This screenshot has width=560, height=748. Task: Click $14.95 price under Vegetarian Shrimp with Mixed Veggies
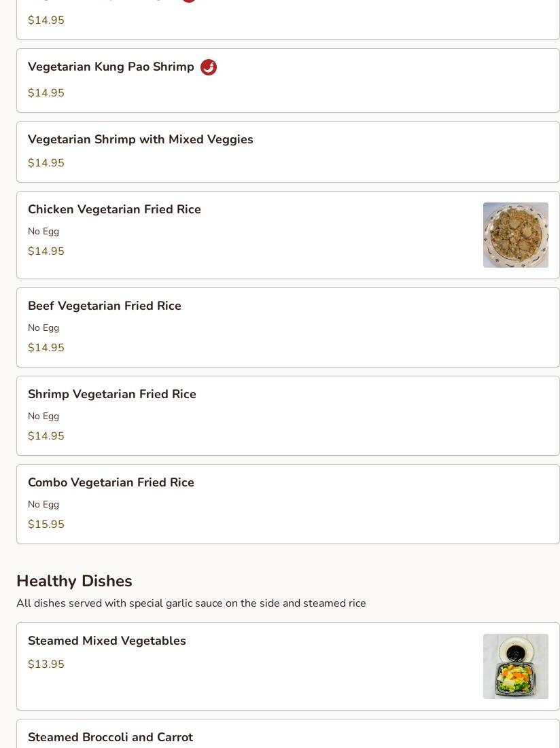pos(46,162)
